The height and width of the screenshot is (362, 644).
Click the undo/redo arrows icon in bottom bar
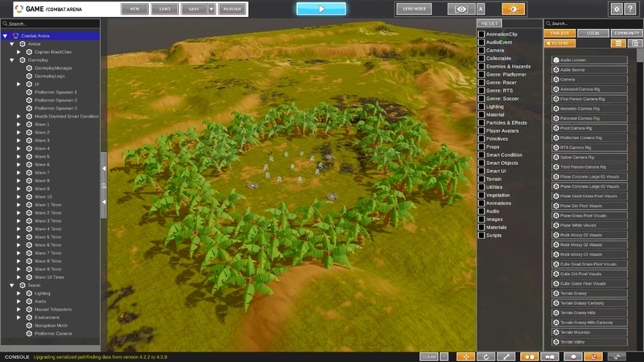tap(617, 356)
